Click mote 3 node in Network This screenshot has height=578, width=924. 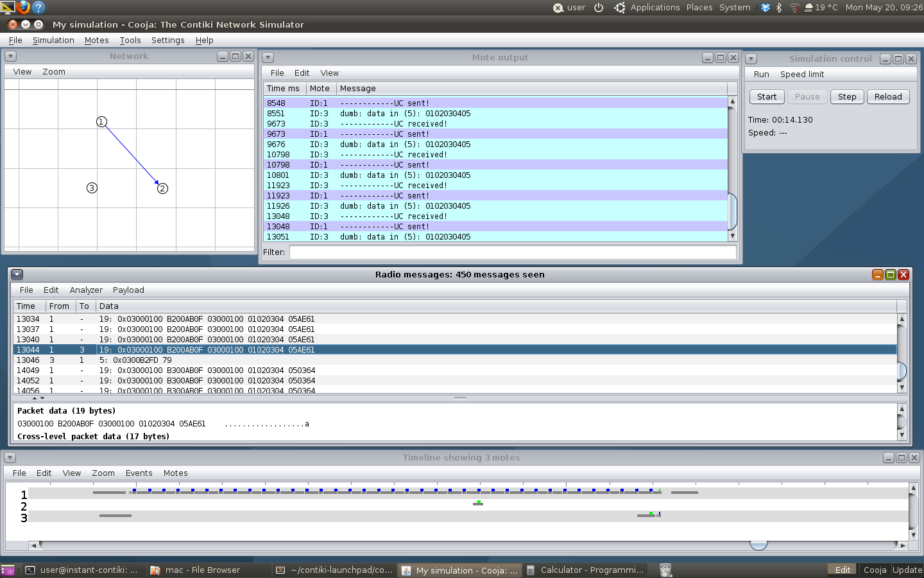click(x=92, y=188)
